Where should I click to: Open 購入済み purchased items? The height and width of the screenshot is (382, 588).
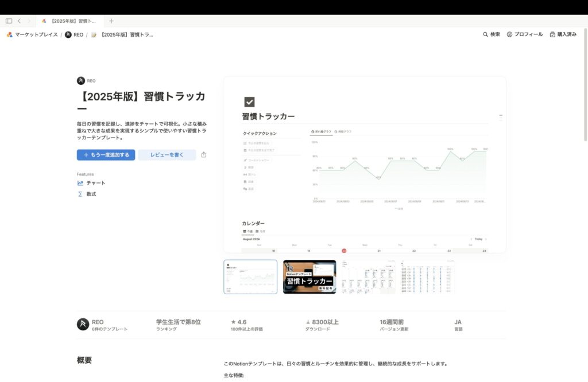pyautogui.click(x=563, y=34)
